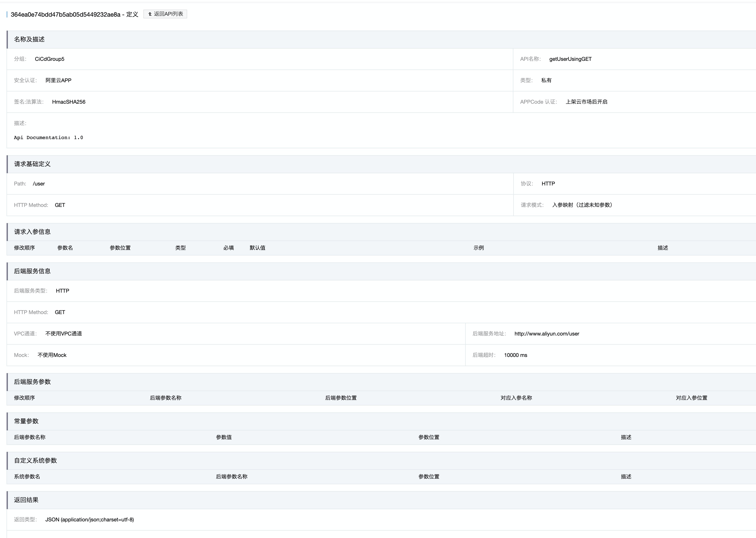Select the Path value /user
Screen dimensions: 756x538
coord(39,183)
